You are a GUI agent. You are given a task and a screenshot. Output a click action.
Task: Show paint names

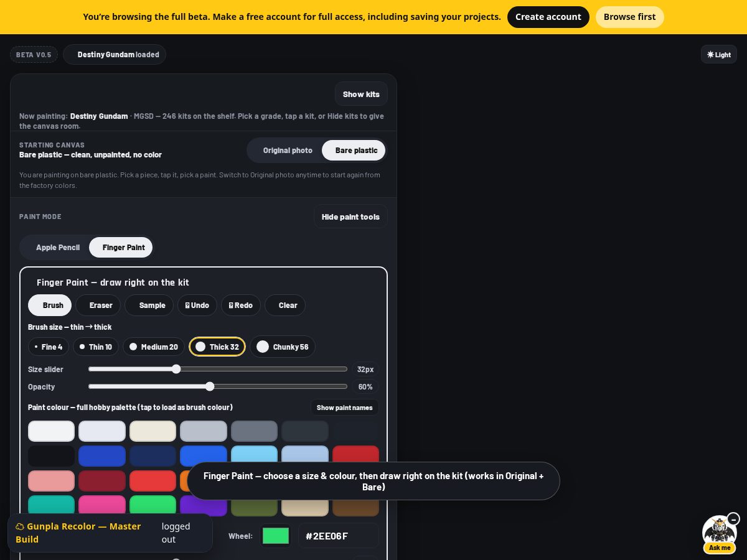344,408
